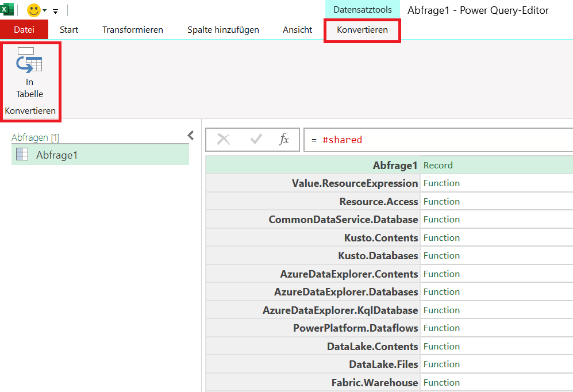Open Function link for Value.ResourceExpression
Viewport: 573px width, 392px height.
(x=441, y=183)
